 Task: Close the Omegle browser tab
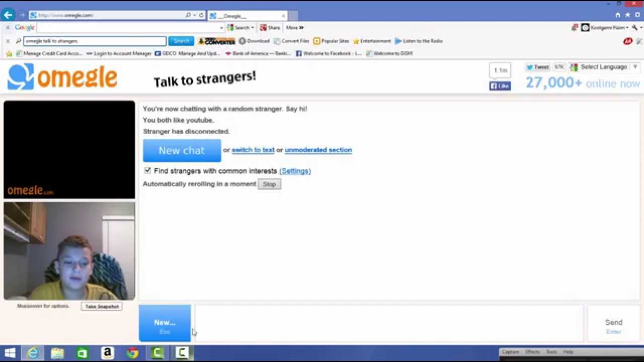pos(284,16)
